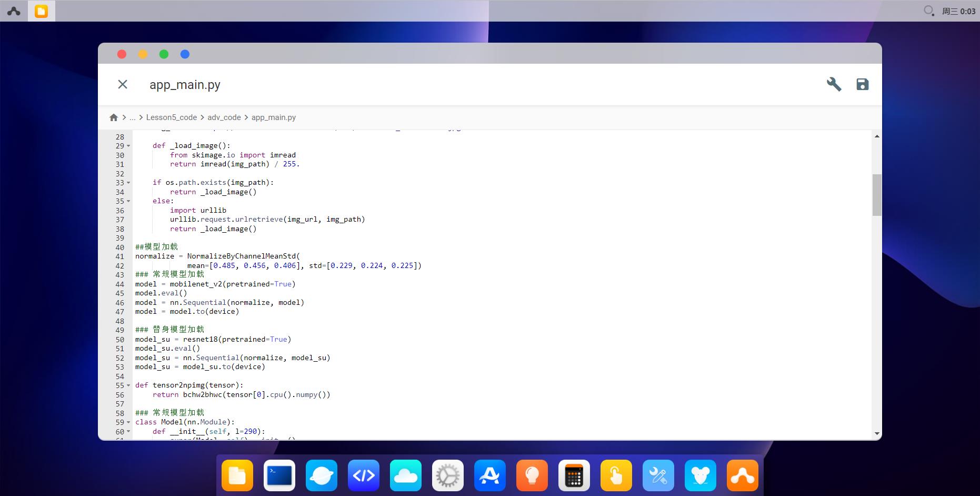Collapse code fold at line 60
This screenshot has width=980, height=496.
click(x=128, y=431)
